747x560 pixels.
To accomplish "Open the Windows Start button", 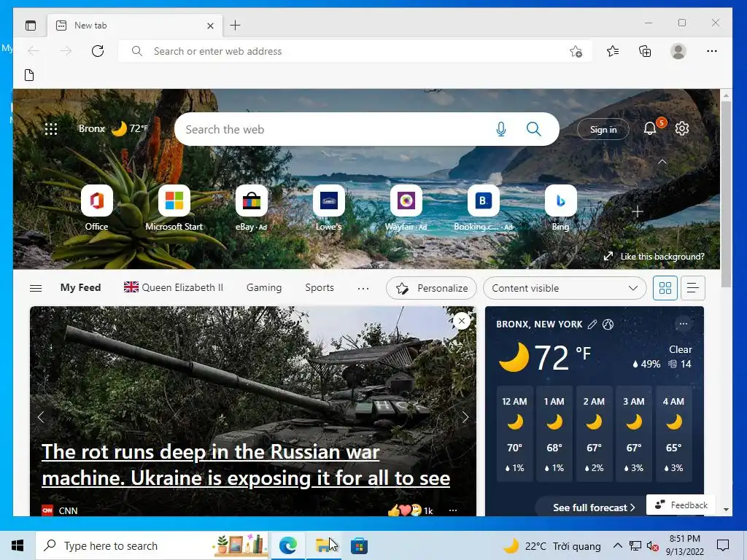I will tap(18, 545).
